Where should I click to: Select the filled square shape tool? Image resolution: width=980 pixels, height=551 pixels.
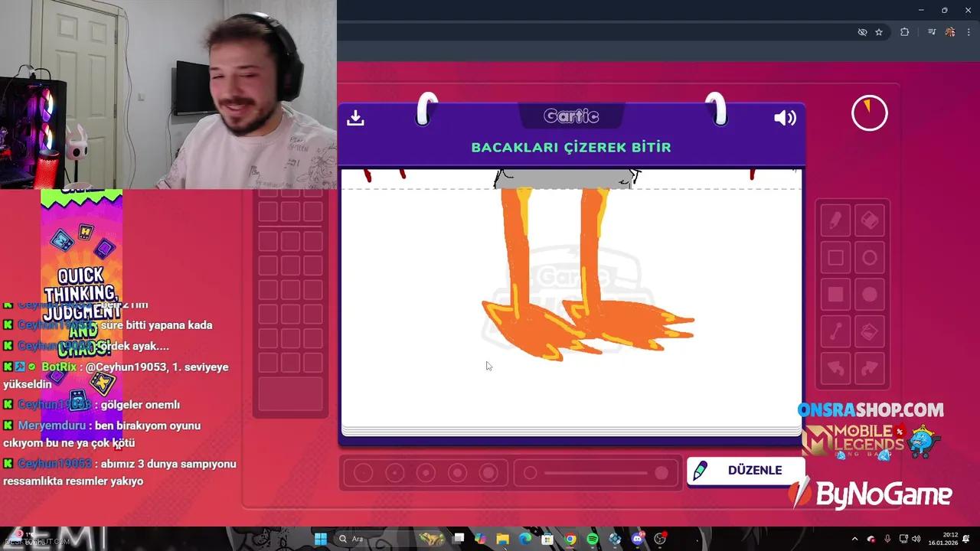(835, 294)
